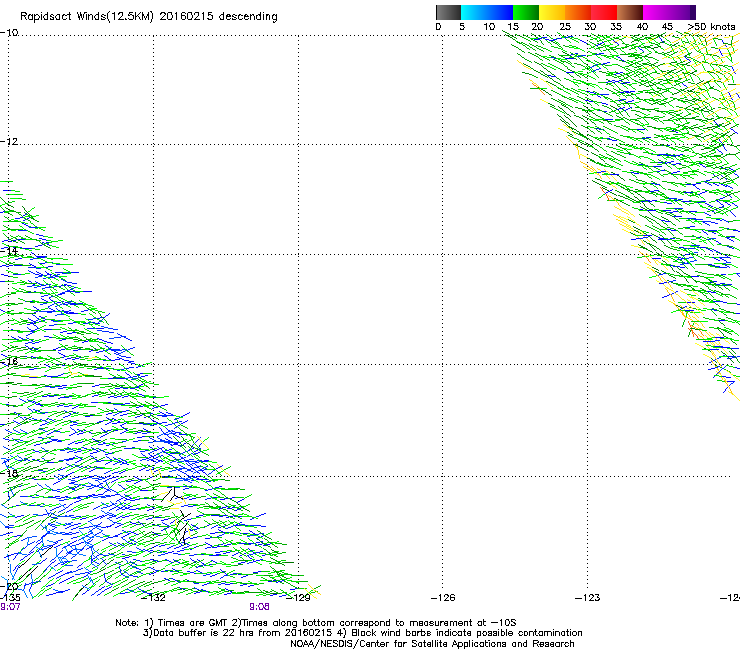Click the cyan 5-10 knots legend swatch

[x=474, y=12]
